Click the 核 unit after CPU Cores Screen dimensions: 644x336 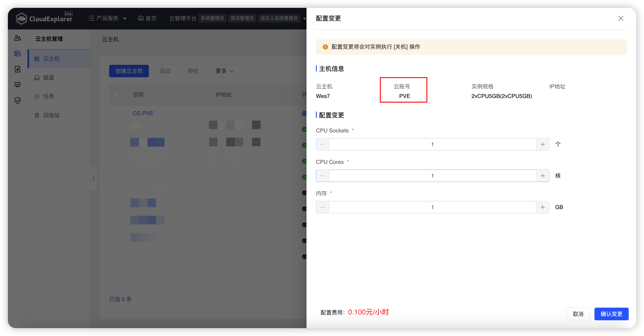558,176
